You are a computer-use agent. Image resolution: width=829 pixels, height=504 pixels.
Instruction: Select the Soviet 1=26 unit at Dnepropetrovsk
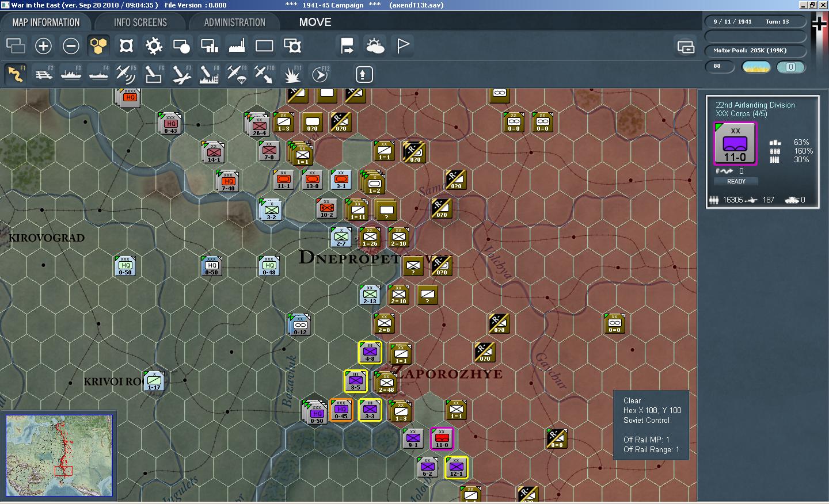pos(370,237)
